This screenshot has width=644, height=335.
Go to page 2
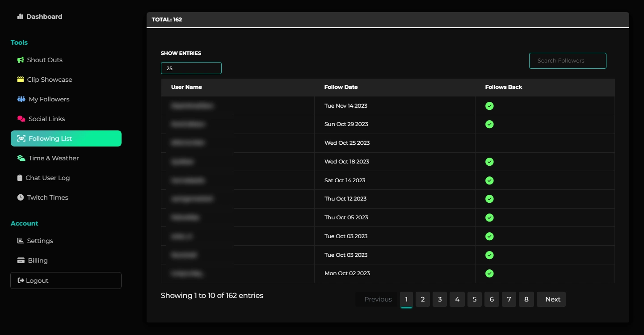423,299
